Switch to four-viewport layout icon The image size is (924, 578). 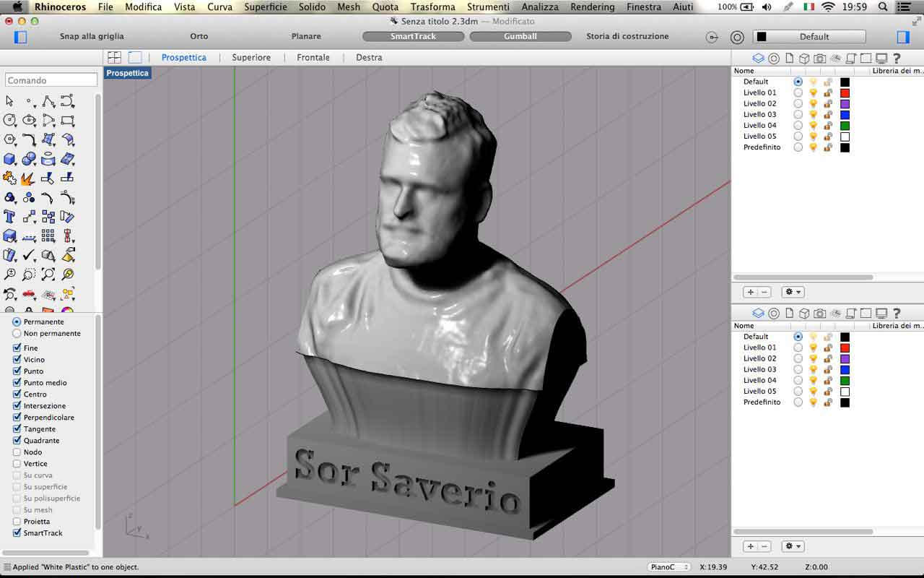114,57
